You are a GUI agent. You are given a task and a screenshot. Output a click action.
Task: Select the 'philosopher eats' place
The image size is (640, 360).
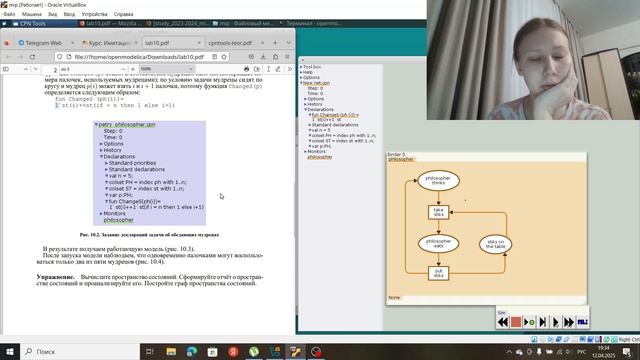point(438,244)
